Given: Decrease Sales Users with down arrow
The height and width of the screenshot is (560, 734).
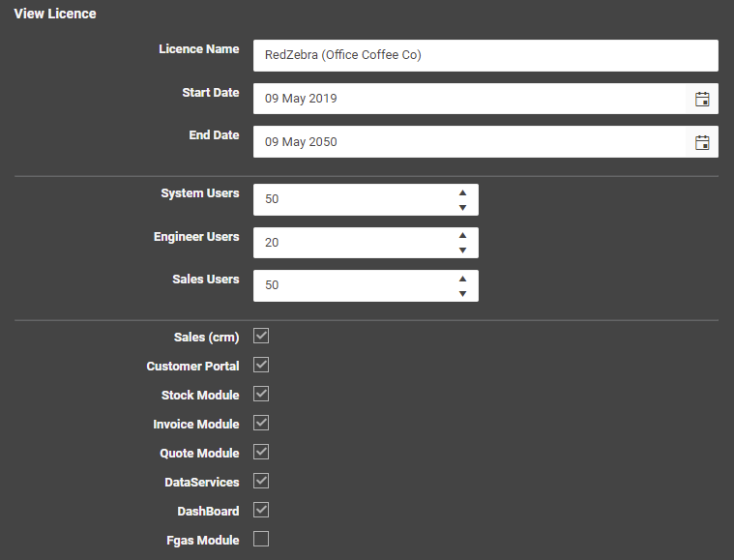Looking at the screenshot, I should pyautogui.click(x=462, y=293).
